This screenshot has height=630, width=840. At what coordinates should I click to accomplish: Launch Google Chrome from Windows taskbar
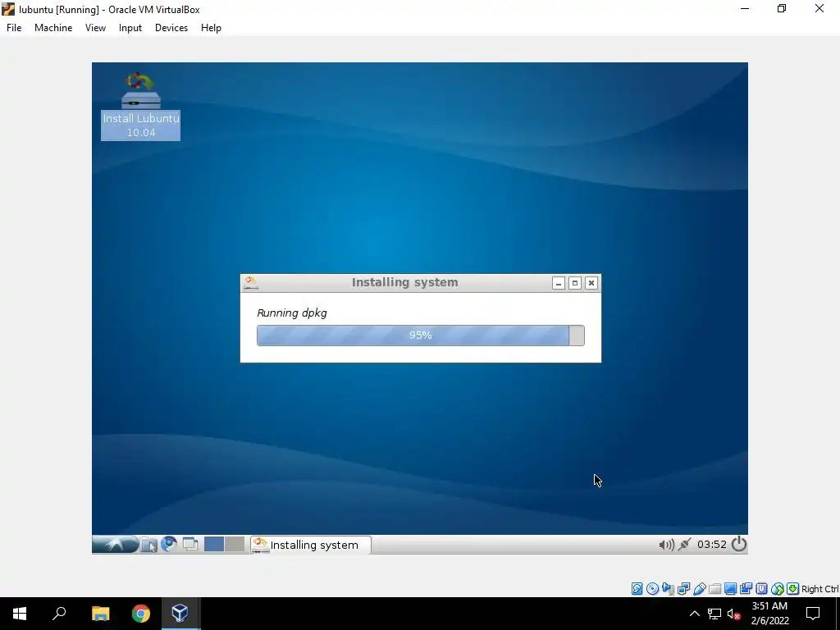[141, 614]
